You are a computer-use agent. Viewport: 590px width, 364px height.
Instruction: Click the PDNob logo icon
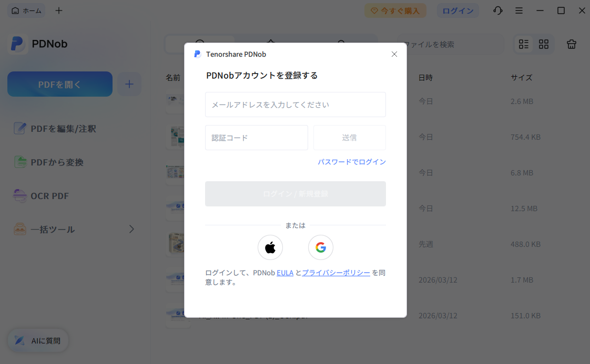pyautogui.click(x=17, y=44)
